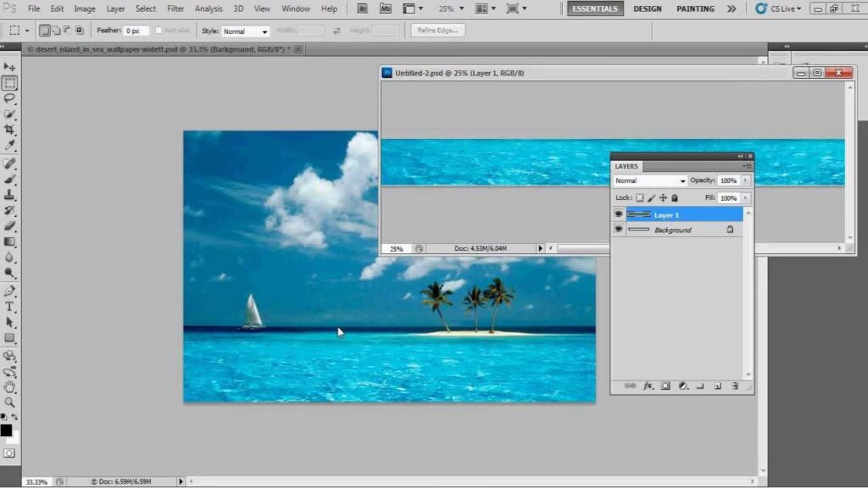Switch to the Design workspace
This screenshot has height=488, width=868.
point(648,8)
